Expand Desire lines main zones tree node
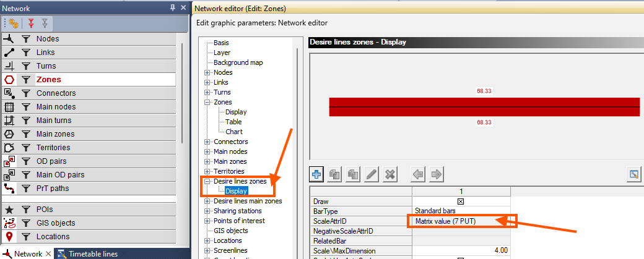 207,201
